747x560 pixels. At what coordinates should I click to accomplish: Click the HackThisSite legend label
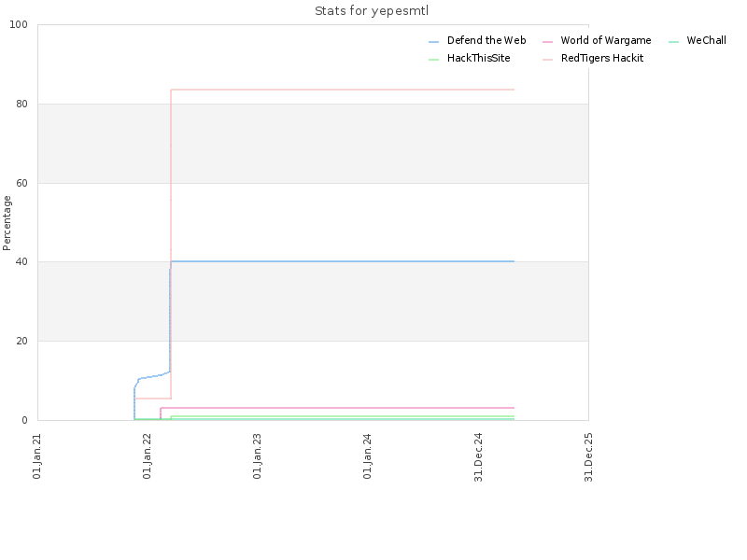click(x=478, y=58)
